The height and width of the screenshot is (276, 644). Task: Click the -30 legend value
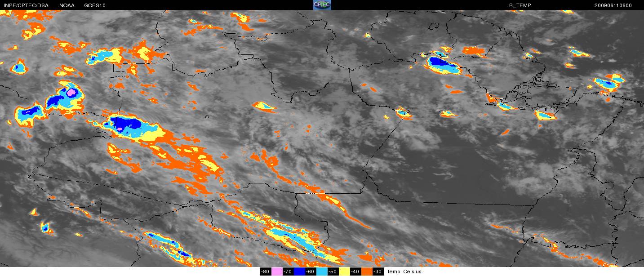[x=378, y=272]
